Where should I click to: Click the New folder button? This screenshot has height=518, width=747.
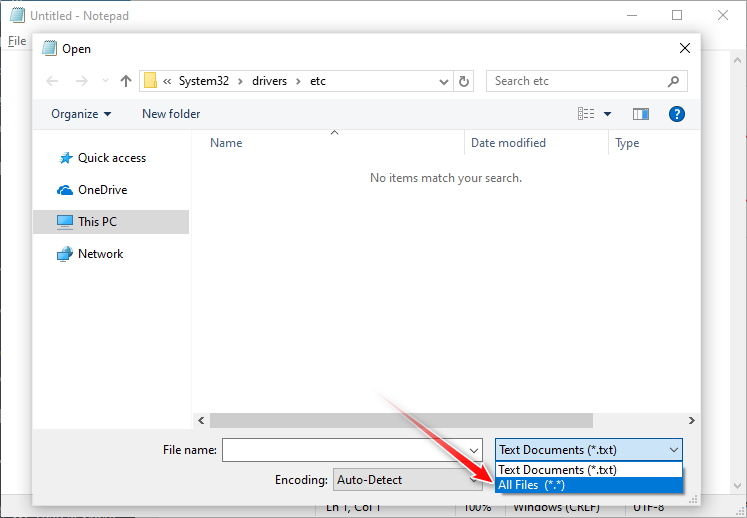171,114
